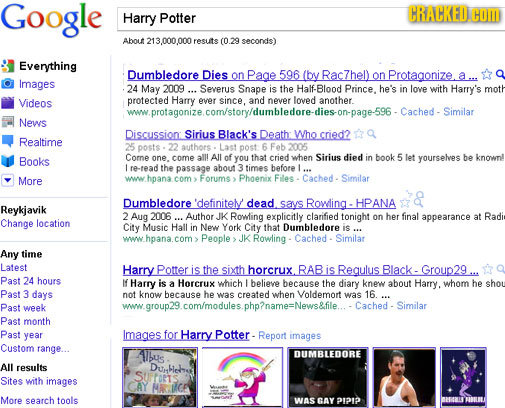Preview the Dumbledore Dies result with magnifier
The width and height of the screenshot is (505, 408).
[500, 74]
